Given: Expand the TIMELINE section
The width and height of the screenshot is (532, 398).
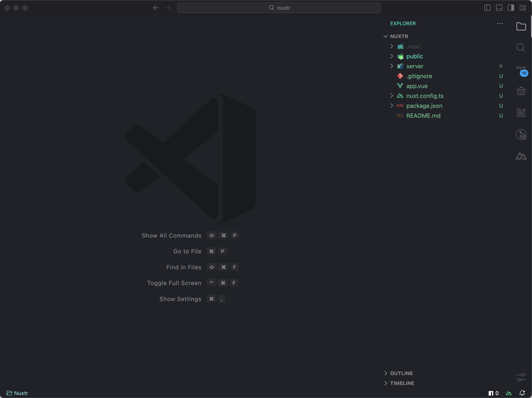Looking at the screenshot, I should pos(386,383).
